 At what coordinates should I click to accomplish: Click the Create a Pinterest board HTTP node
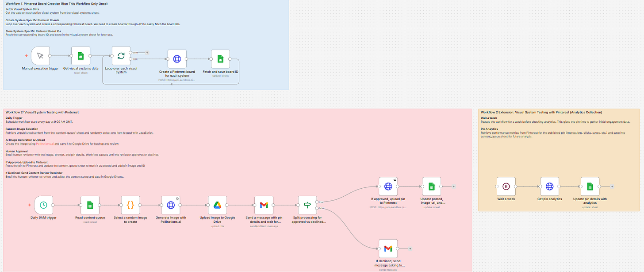(x=176, y=59)
